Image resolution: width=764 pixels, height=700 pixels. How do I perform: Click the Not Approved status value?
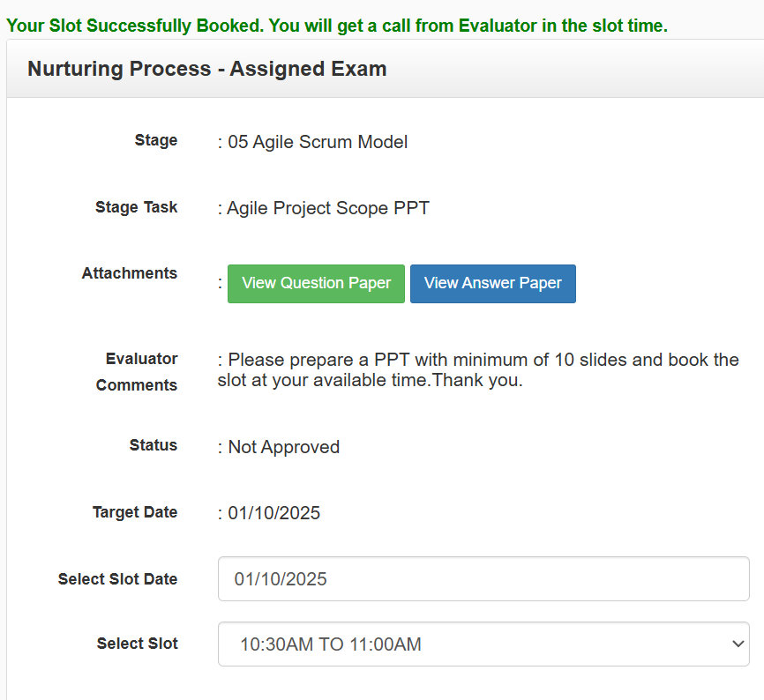click(x=282, y=447)
